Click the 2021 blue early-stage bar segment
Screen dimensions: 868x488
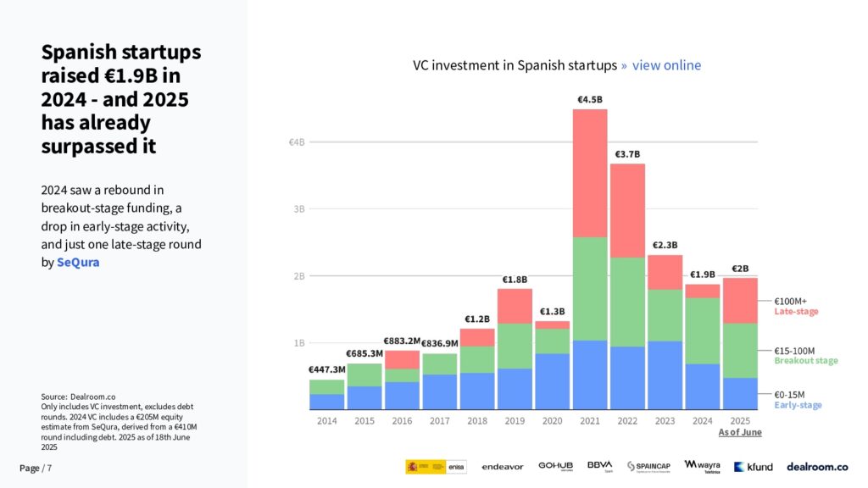click(590, 375)
